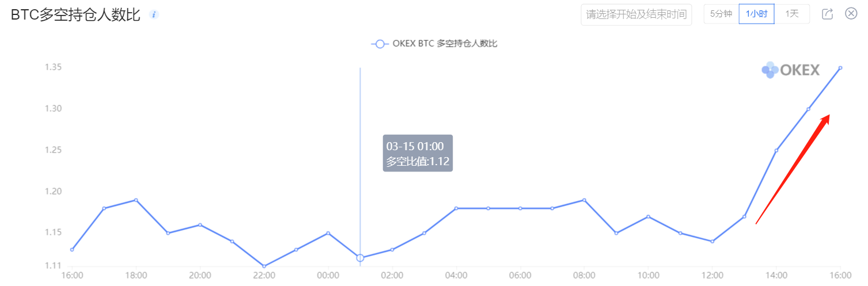Click the 03-15 01:00 tooltip box
The height and width of the screenshot is (286, 868).
tap(418, 153)
